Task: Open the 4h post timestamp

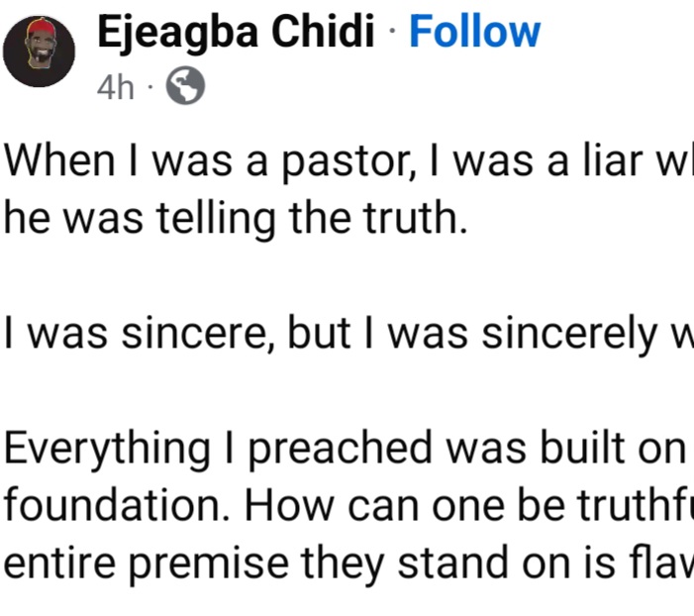Action: [115, 89]
